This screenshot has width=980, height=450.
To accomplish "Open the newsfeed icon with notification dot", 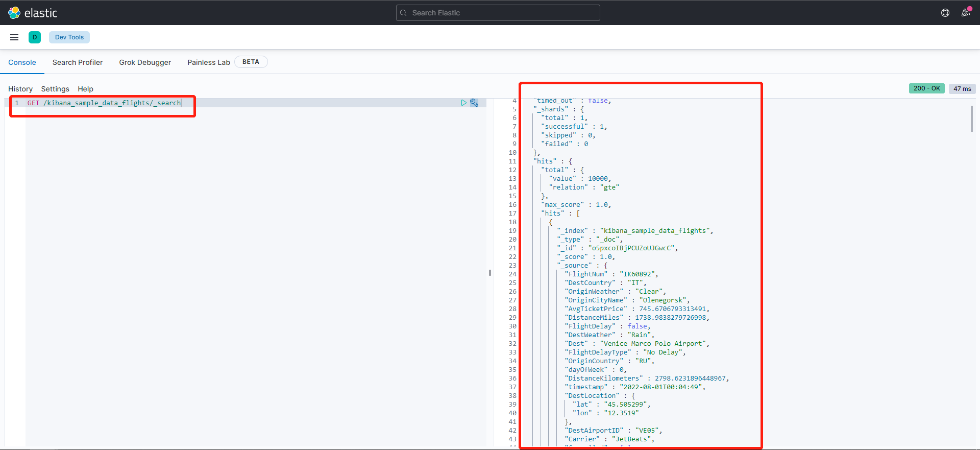I will point(966,12).
